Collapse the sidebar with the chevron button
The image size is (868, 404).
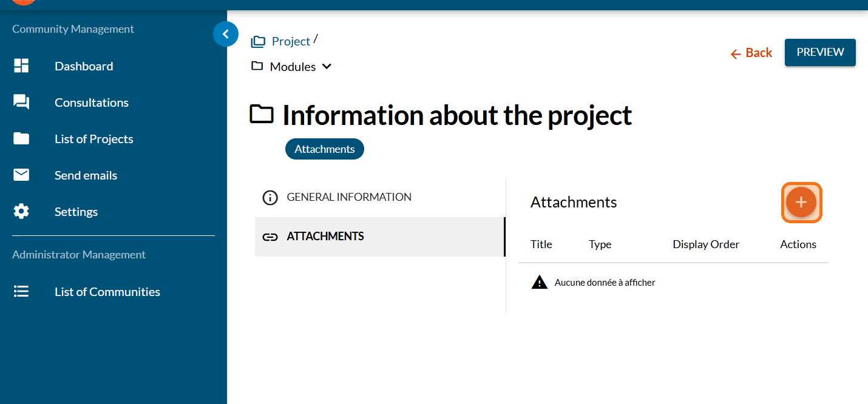[226, 35]
